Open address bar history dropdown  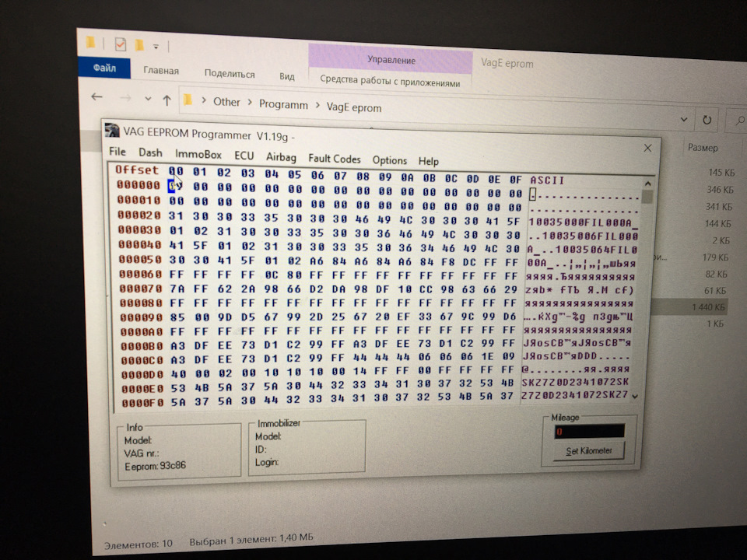pos(684,120)
